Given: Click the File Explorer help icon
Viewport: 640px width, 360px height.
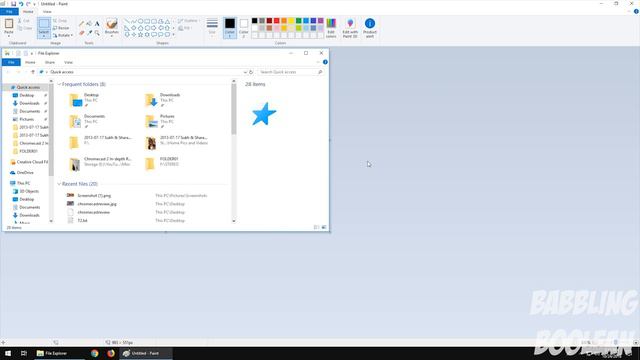Looking at the screenshot, I should 325,62.
